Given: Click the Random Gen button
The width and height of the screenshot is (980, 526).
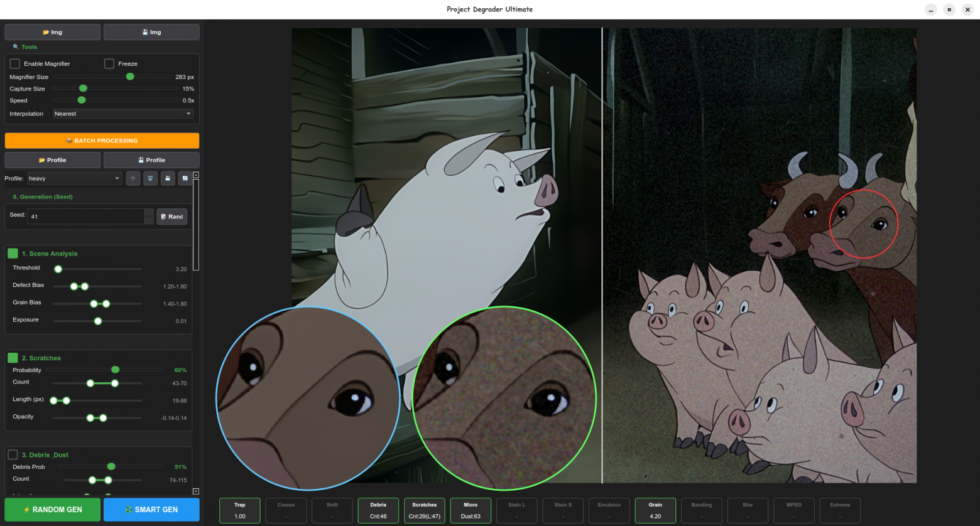Looking at the screenshot, I should click(x=53, y=510).
